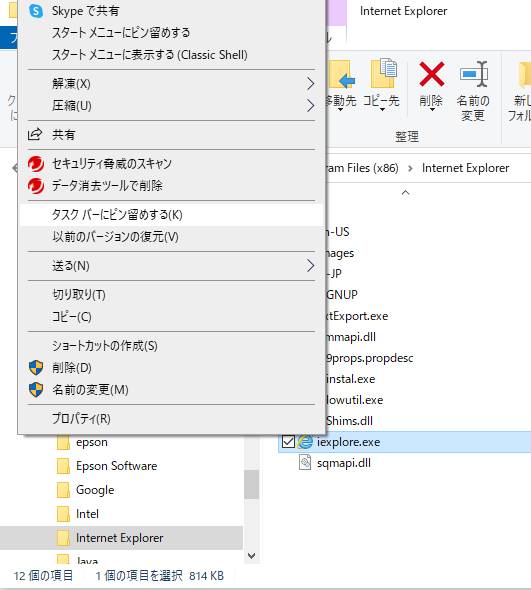Viewport: 531px width, 590px height.
Task: Click the Epson Software folder
Action: point(116,466)
